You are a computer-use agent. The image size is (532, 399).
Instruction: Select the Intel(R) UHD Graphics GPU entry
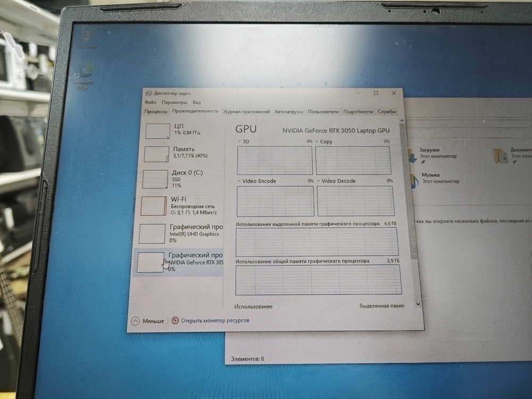(179, 234)
